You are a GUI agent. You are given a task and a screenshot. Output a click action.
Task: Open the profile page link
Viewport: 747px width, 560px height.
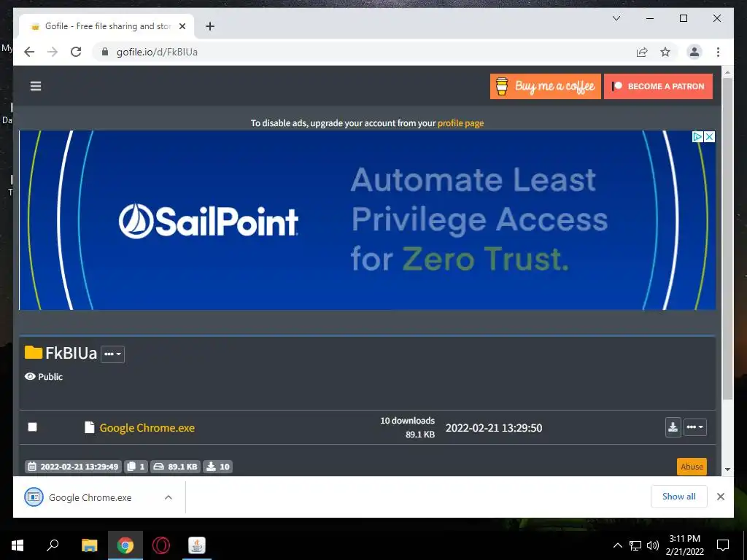[461, 122]
